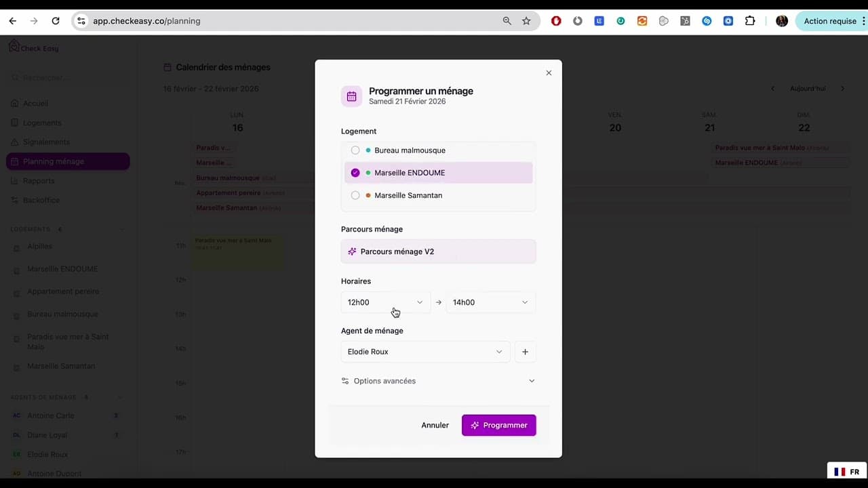Open Planning ménage in the sidebar

click(68, 161)
